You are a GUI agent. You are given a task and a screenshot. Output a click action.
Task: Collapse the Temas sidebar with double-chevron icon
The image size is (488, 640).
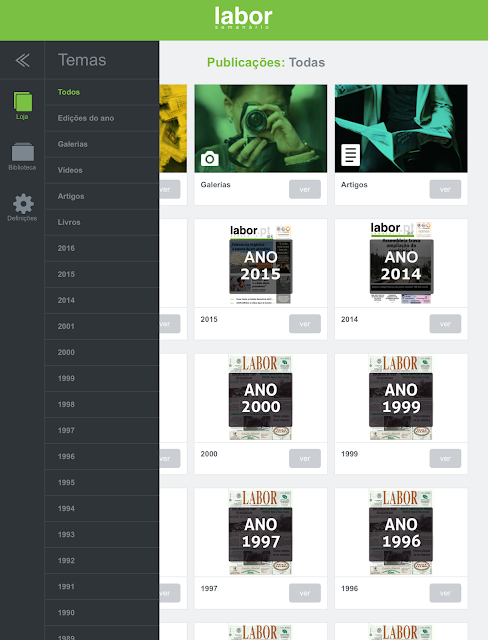click(x=22, y=60)
